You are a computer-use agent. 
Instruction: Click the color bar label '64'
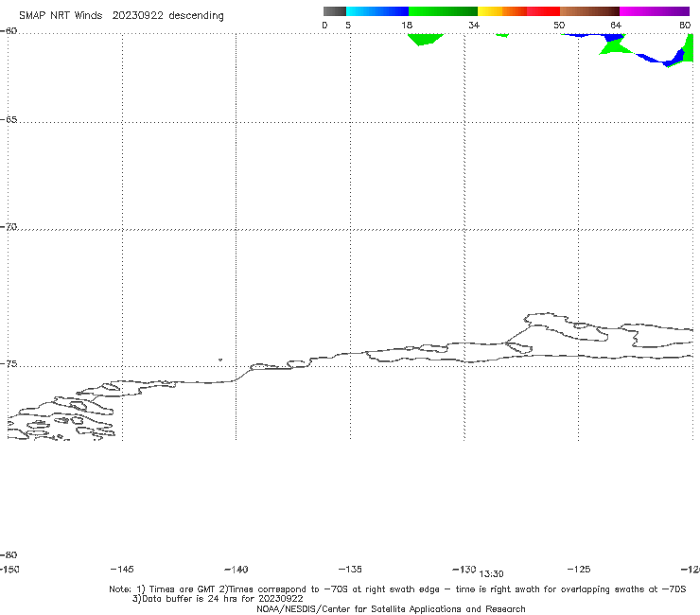coord(616,25)
